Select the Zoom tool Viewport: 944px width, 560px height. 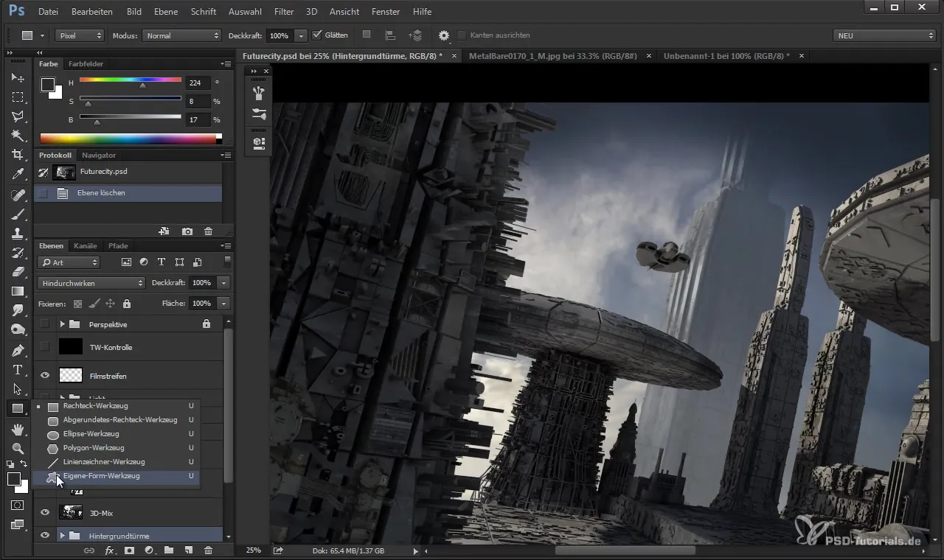(18, 448)
